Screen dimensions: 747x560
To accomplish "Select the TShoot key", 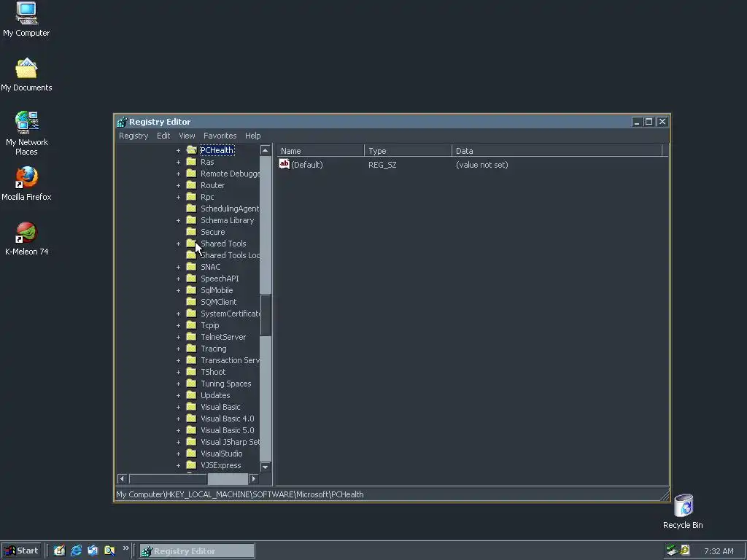I will click(x=213, y=372).
